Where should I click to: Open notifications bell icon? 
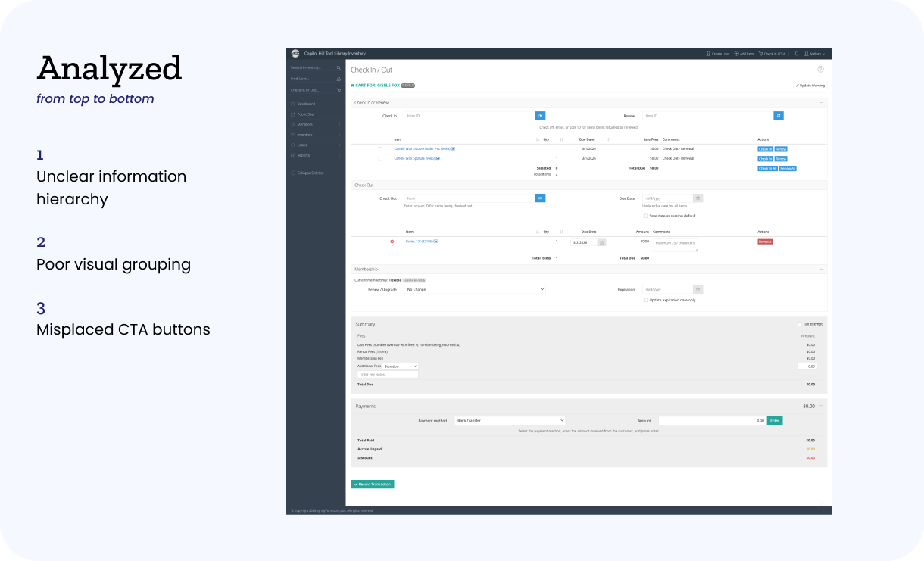(x=797, y=54)
